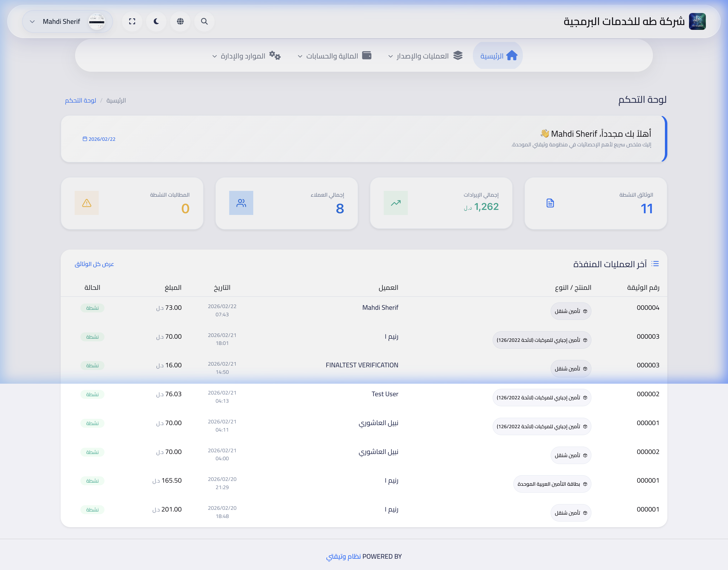Viewport: 728px width, 570px height.
Task: Click the list icon beside آخر العمليات المنفذة
Action: pyautogui.click(x=656, y=264)
